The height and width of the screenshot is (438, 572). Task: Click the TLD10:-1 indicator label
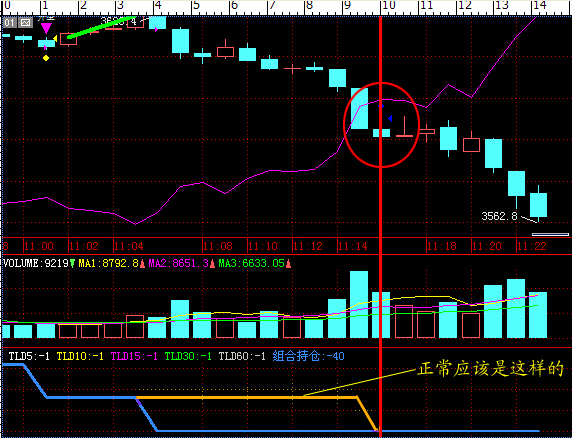click(x=80, y=356)
